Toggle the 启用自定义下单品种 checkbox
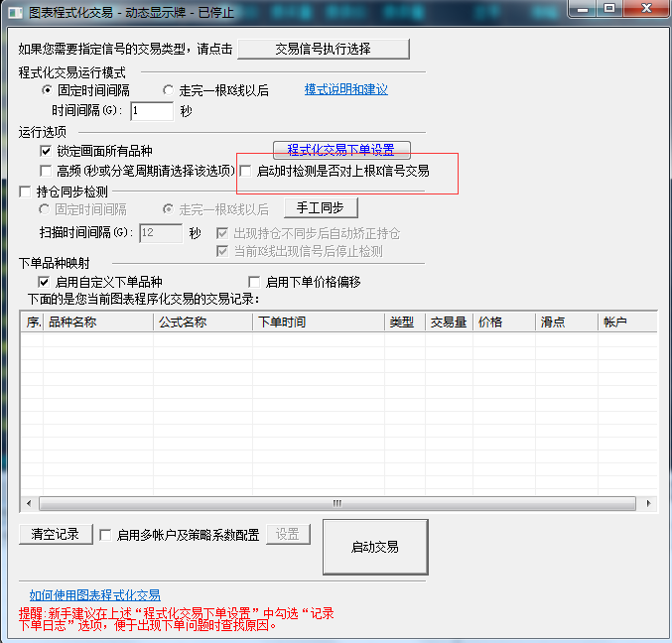Screen dimensions: 672x643 click(x=44, y=282)
